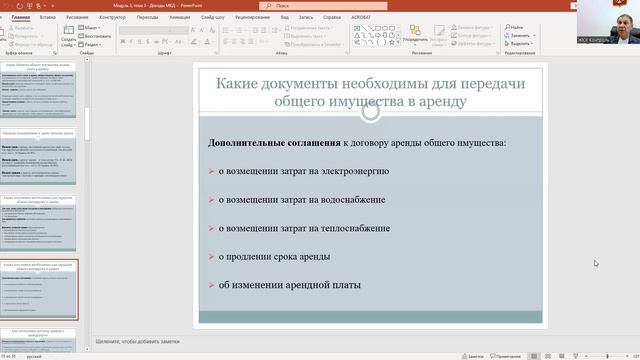
Task: Toggle Italic (К) formatting
Action: pyautogui.click(x=131, y=42)
